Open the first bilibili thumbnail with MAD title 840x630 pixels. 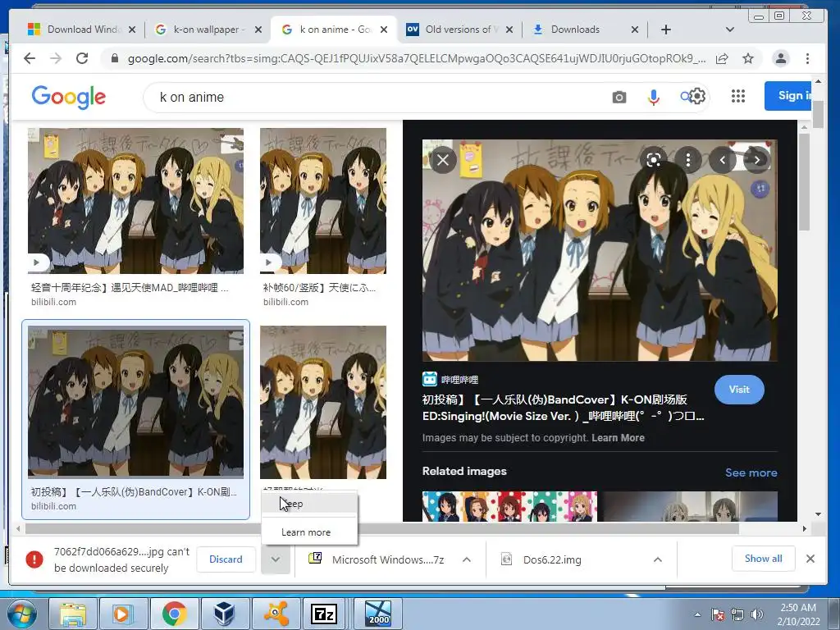tap(135, 201)
